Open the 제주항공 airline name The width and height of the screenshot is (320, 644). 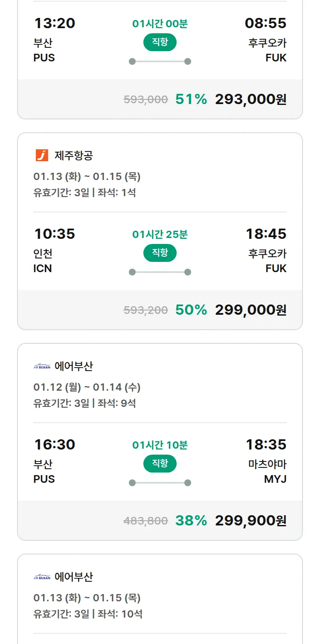point(73,156)
